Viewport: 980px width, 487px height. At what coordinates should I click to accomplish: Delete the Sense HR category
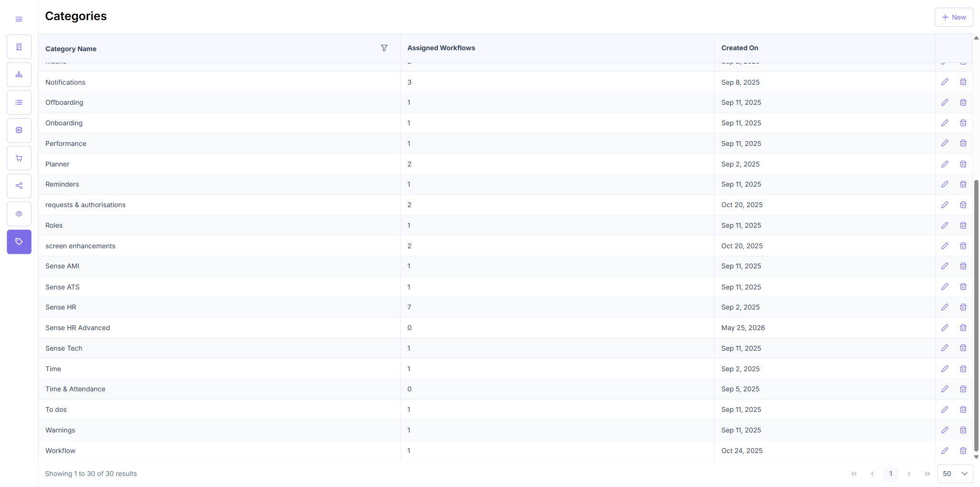pyautogui.click(x=963, y=307)
